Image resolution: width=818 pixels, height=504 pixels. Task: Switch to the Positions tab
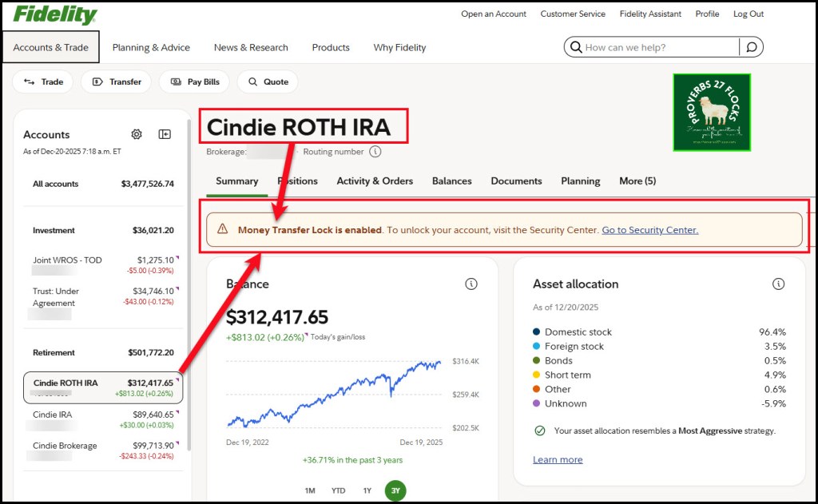click(298, 181)
